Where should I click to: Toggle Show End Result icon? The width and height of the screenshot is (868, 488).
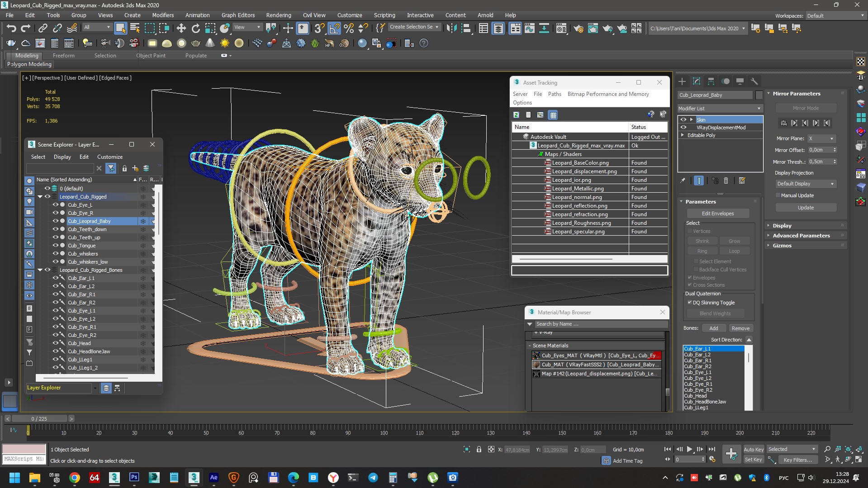coord(699,180)
